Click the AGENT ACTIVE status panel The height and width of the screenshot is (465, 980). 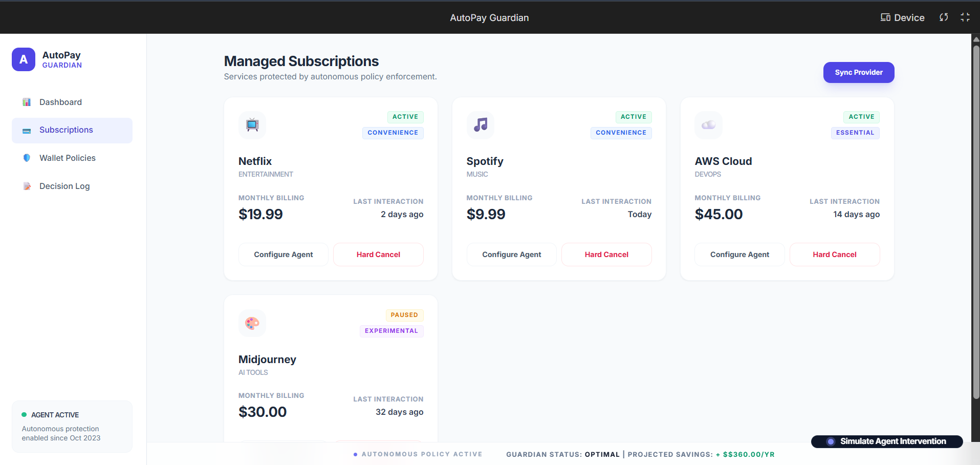(72, 426)
